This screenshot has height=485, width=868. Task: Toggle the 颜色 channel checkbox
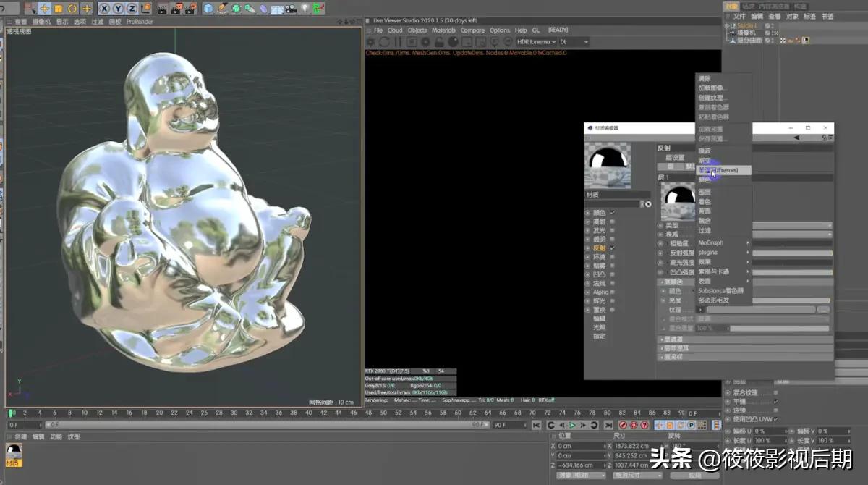(x=612, y=213)
